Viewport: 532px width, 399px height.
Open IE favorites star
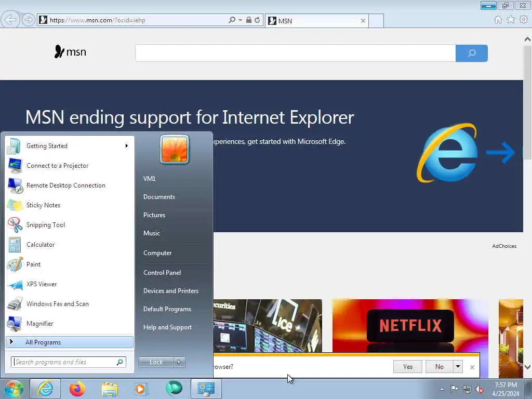point(511,20)
